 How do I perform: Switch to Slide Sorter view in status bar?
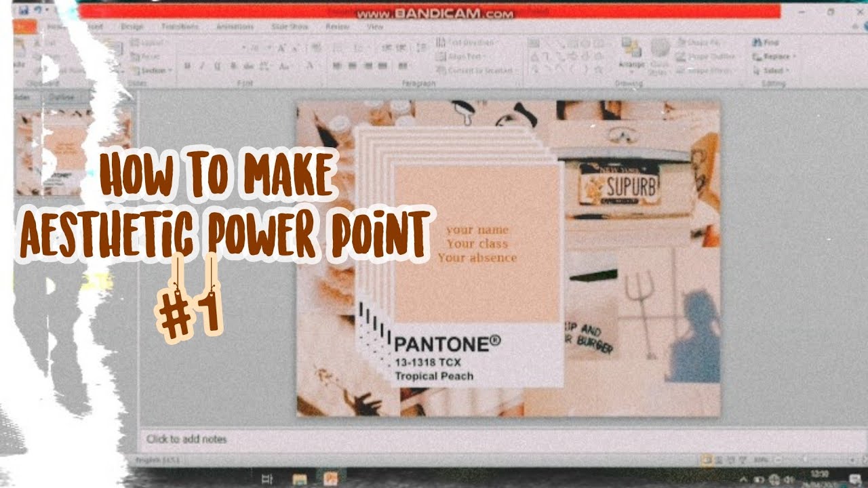(720, 461)
